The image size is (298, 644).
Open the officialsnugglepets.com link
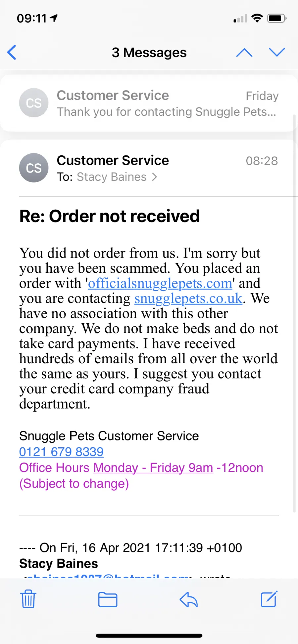[x=160, y=283]
